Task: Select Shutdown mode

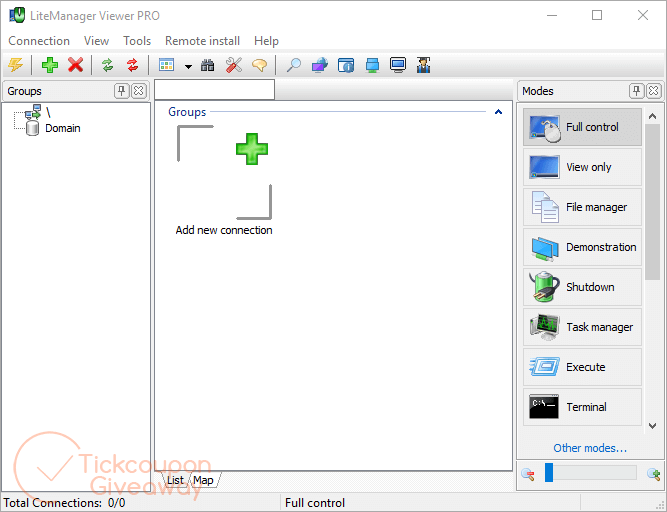Action: [582, 287]
